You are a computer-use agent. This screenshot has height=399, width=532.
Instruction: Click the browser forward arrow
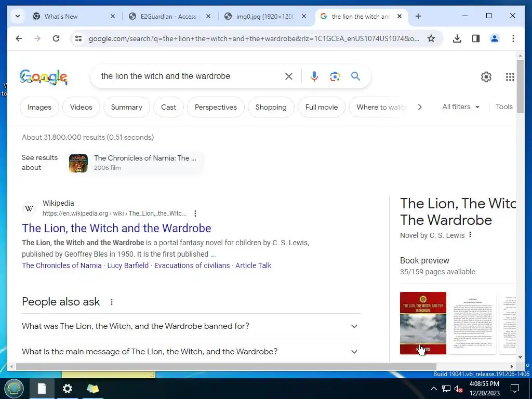click(x=37, y=38)
